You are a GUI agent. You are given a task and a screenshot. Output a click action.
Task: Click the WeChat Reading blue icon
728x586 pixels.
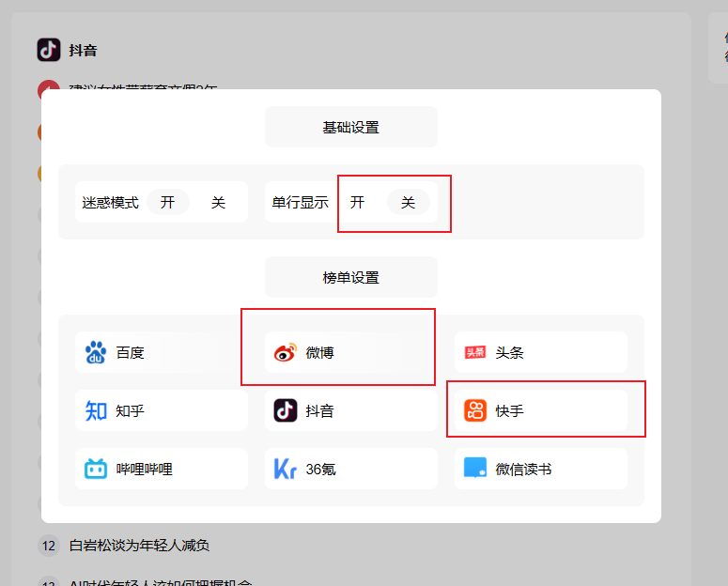click(475, 469)
